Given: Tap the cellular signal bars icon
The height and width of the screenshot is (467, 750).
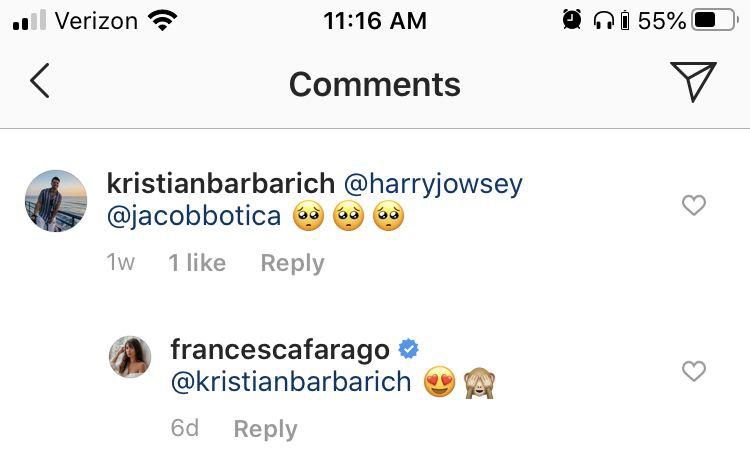Looking at the screenshot, I should pyautogui.click(x=29, y=21).
